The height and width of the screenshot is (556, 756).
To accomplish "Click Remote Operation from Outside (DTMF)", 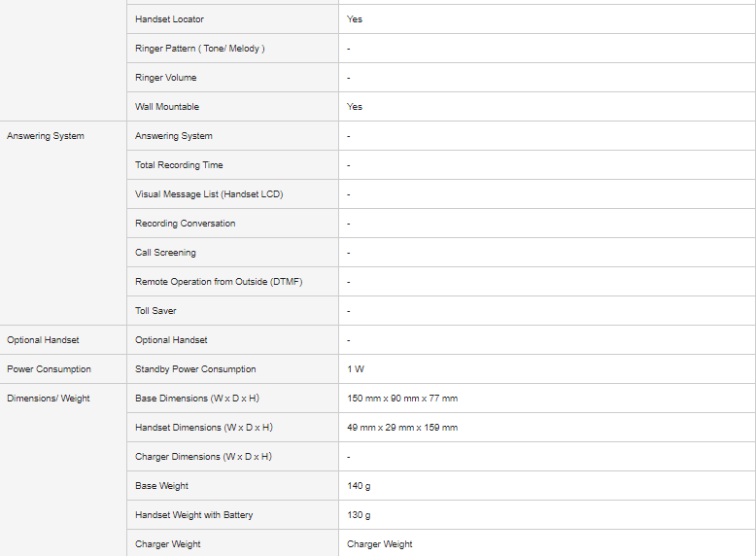I will click(x=219, y=282).
